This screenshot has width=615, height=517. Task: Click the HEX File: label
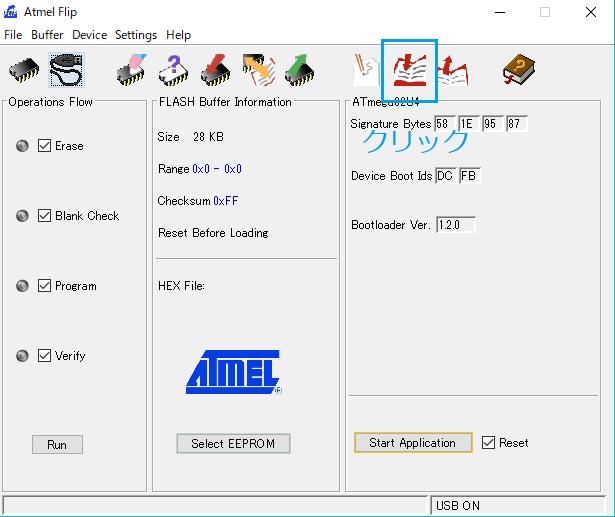(181, 286)
